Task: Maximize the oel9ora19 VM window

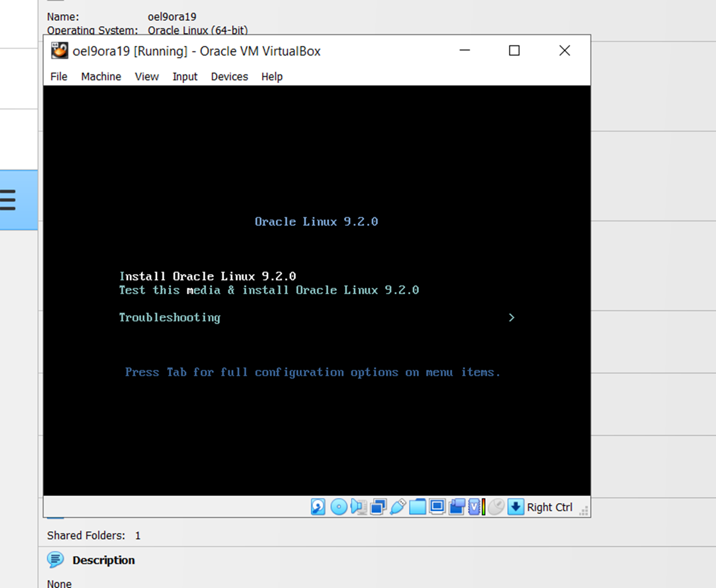Action: (x=514, y=50)
